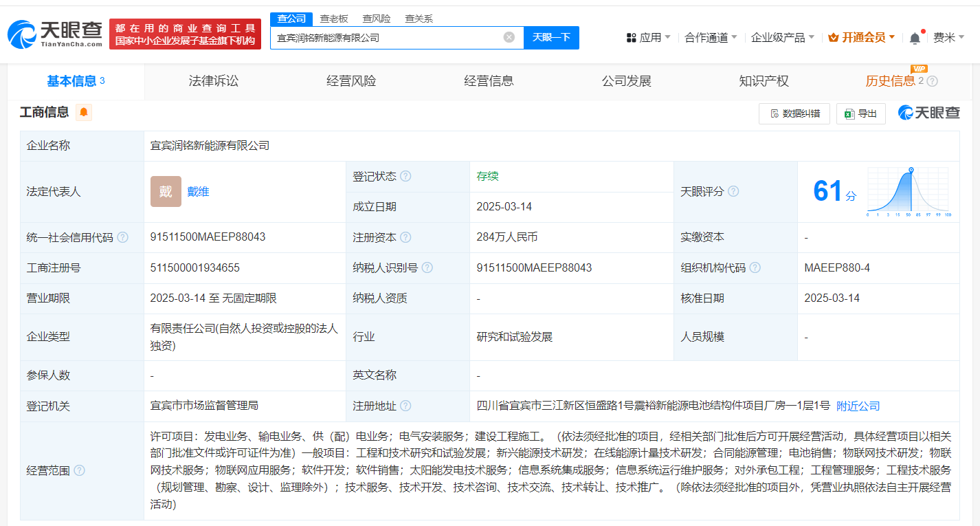Select the 知识产权 tab
Image resolution: width=980 pixels, height=526 pixels.
[x=764, y=81]
